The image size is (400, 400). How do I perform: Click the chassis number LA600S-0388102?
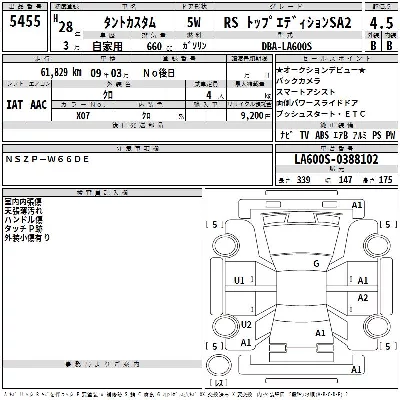coord(336,159)
